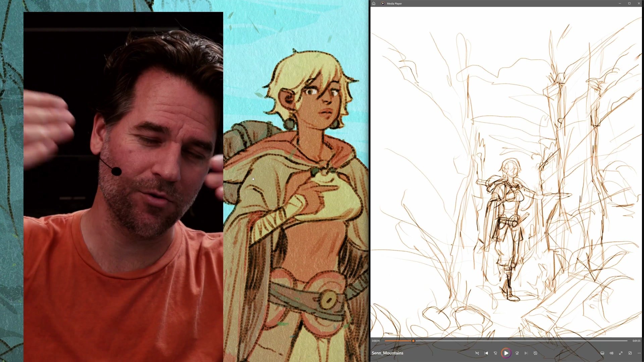Image resolution: width=644 pixels, height=362 pixels.
Task: Click the elapsed time 0:00:14
Action: 376,341
